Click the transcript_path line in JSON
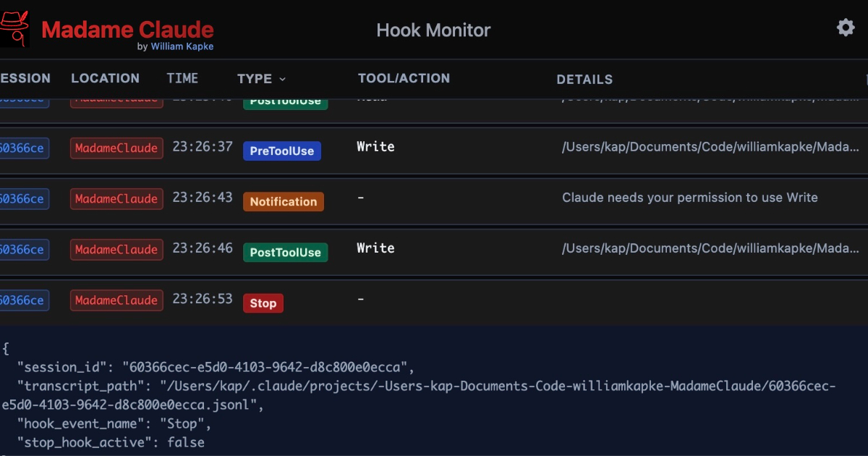Screen dimensions: 868x456 (x=420, y=396)
